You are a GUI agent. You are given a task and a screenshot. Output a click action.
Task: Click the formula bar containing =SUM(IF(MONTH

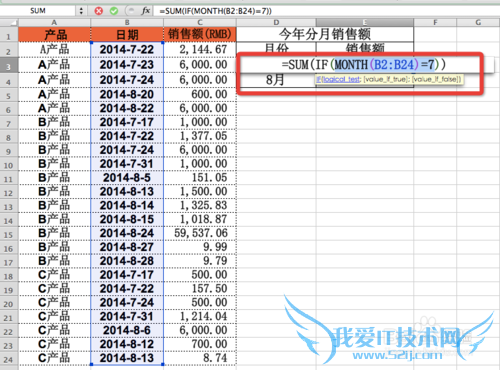click(327, 11)
